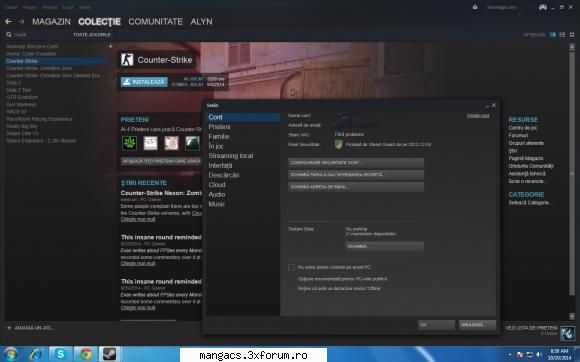
Task: Toggle don't save credentials checkbox
Action: [291, 267]
